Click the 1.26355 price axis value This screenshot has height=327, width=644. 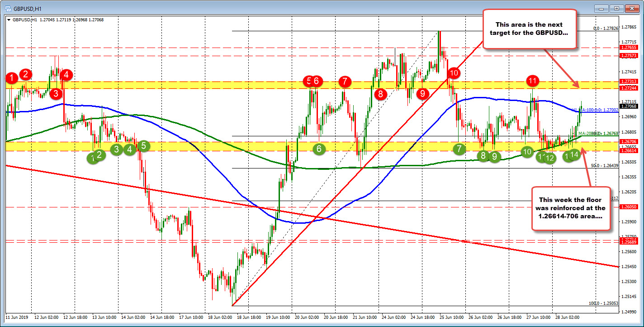pos(628,177)
